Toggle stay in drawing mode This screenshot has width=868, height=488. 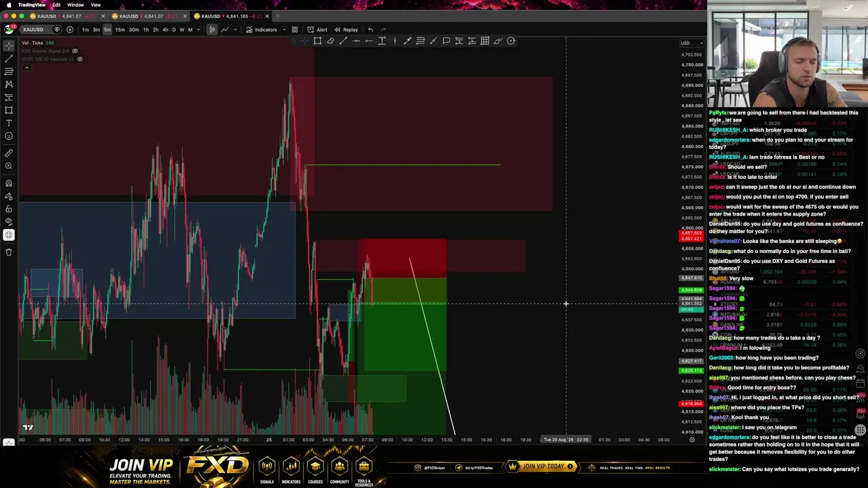coord(9,196)
